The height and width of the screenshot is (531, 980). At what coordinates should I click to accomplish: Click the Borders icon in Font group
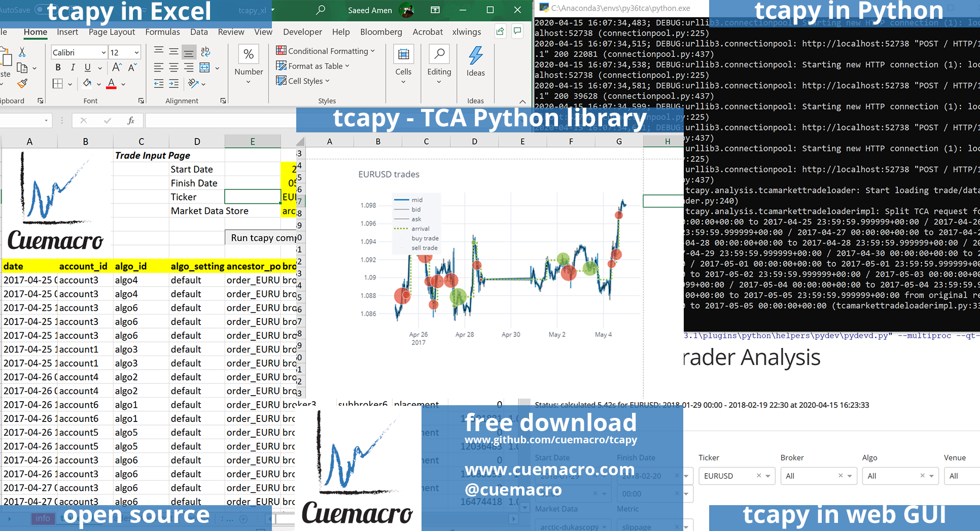58,83
